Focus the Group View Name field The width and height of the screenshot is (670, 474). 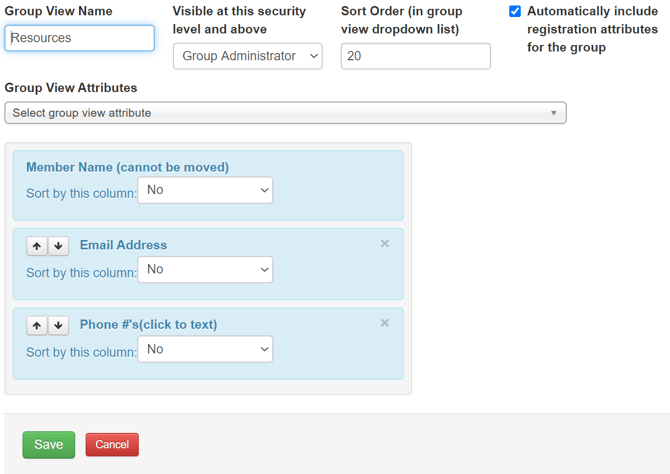[79, 38]
